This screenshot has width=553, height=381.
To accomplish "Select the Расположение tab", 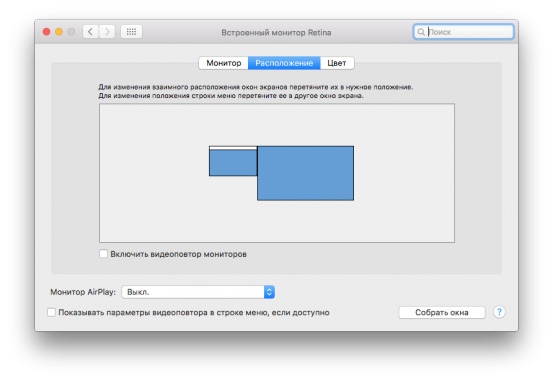I will coord(284,63).
